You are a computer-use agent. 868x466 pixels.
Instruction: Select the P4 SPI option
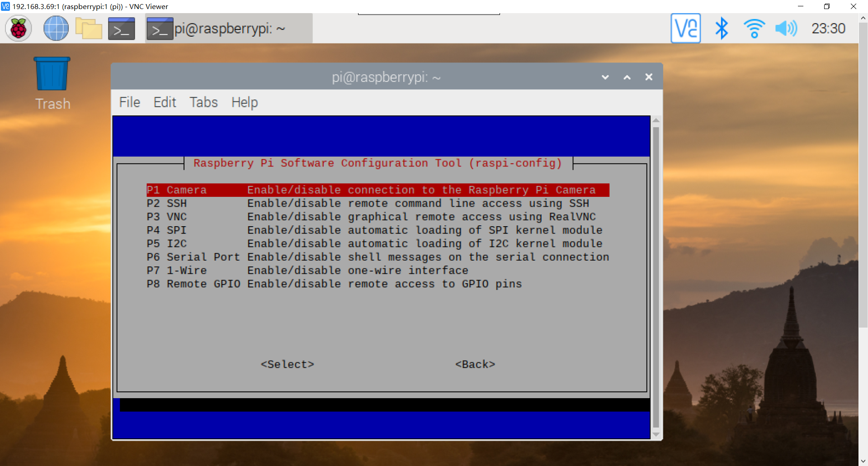pos(378,230)
